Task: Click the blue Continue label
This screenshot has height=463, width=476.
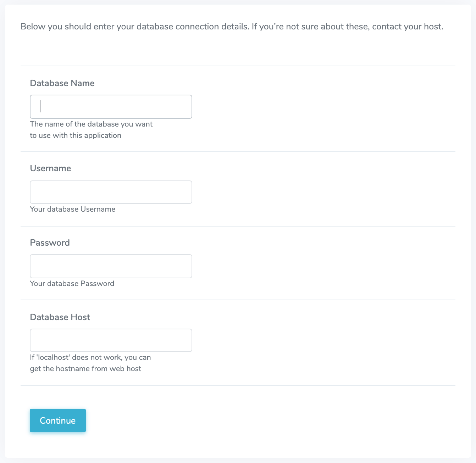Action: [x=57, y=420]
